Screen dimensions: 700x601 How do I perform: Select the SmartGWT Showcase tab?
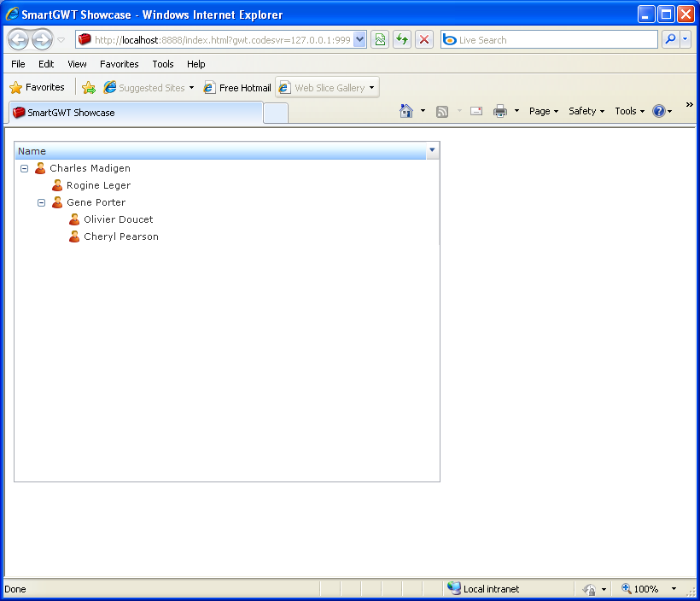pos(135,113)
